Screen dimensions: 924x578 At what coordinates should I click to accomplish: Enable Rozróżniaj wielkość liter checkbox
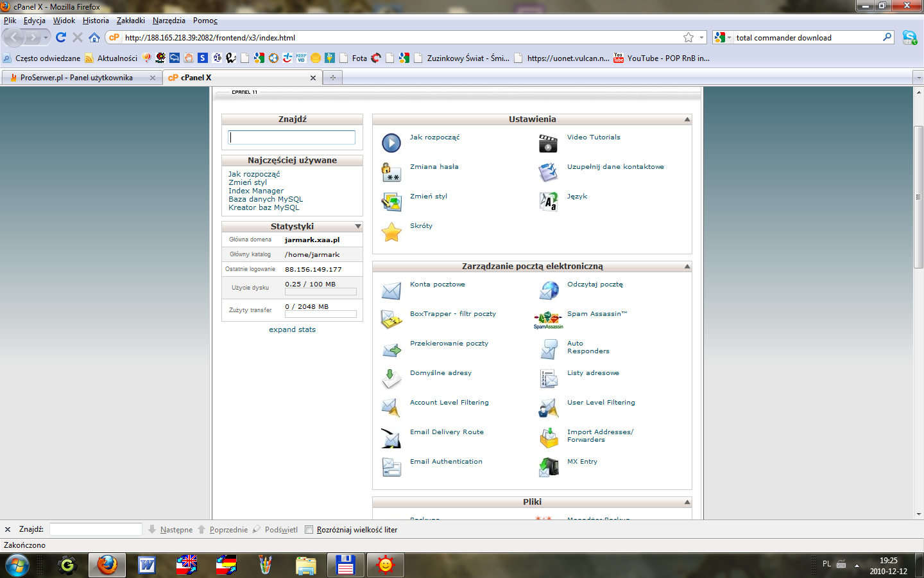click(x=309, y=530)
